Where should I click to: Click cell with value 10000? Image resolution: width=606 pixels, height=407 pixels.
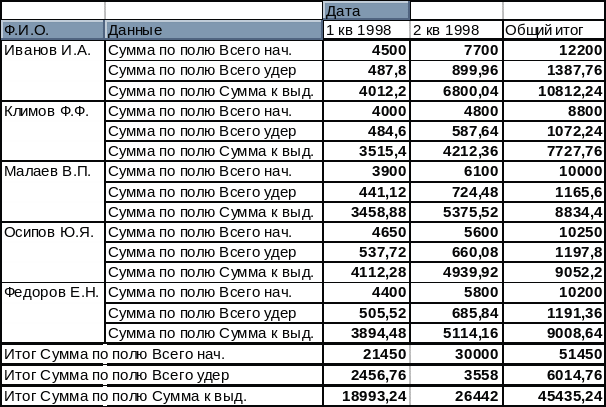(x=554, y=172)
